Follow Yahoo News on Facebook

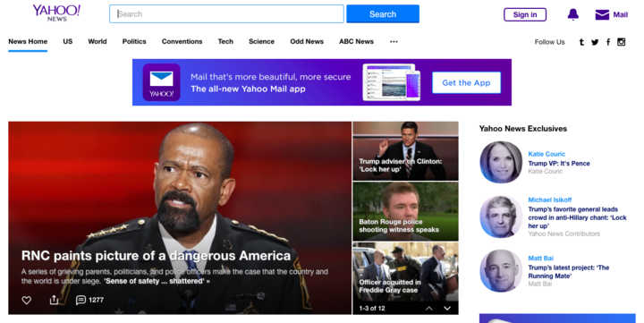(608, 42)
